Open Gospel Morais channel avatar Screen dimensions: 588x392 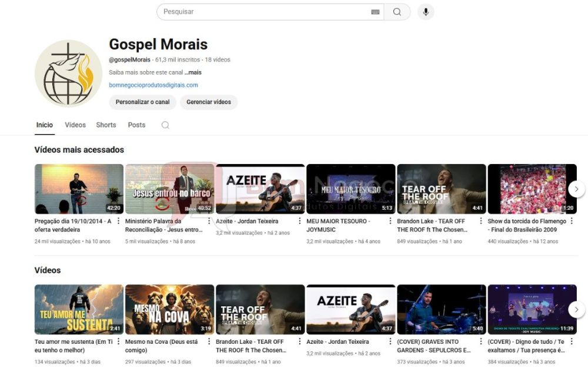[68, 73]
